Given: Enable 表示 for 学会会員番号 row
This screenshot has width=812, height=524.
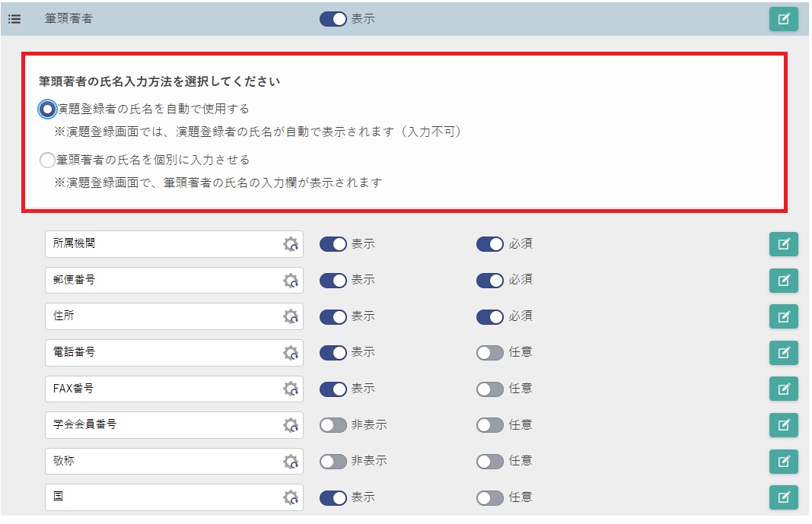Looking at the screenshot, I should point(333,425).
